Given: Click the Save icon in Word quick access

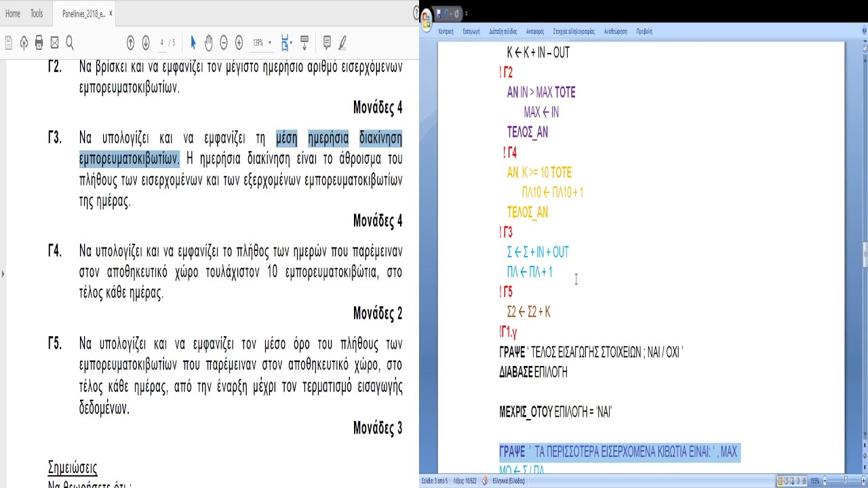Looking at the screenshot, I should [x=439, y=13].
